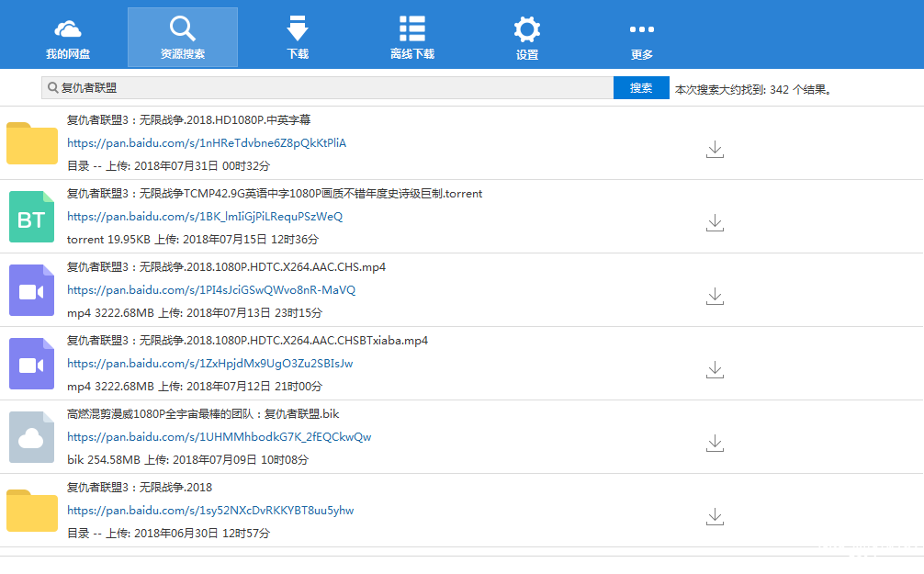The image size is (924, 574).
Task: Download the HD1080P.中英字幕 folder result
Action: tap(715, 149)
